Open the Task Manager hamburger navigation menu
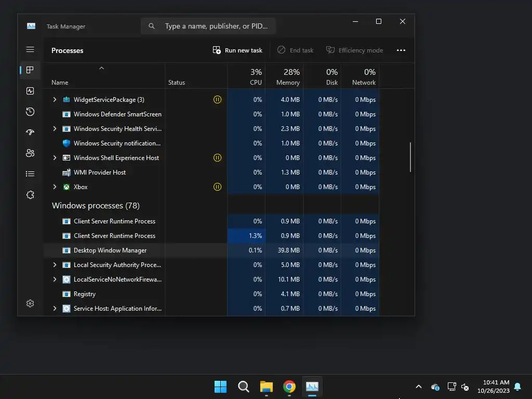Image resolution: width=532 pixels, height=399 pixels. 30,49
